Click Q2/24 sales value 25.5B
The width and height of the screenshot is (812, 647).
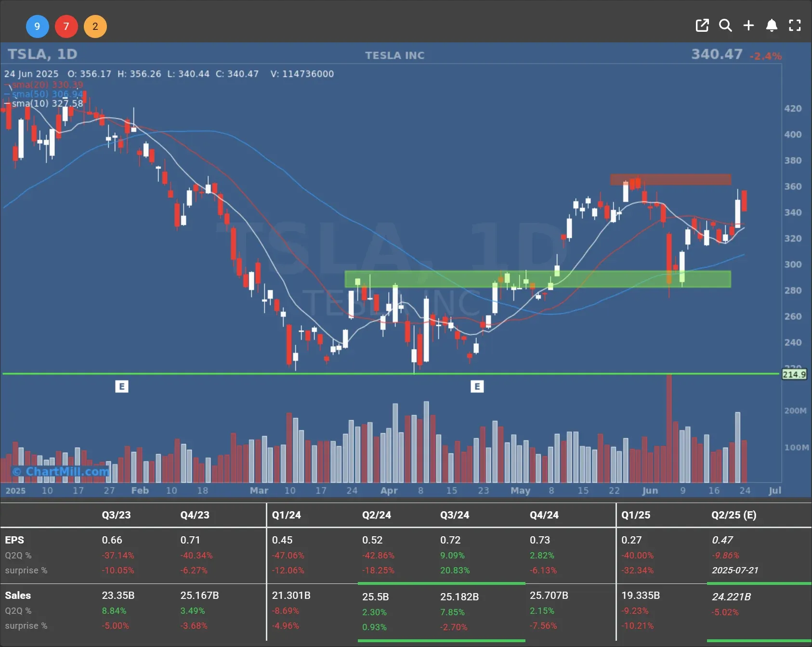pos(375,597)
